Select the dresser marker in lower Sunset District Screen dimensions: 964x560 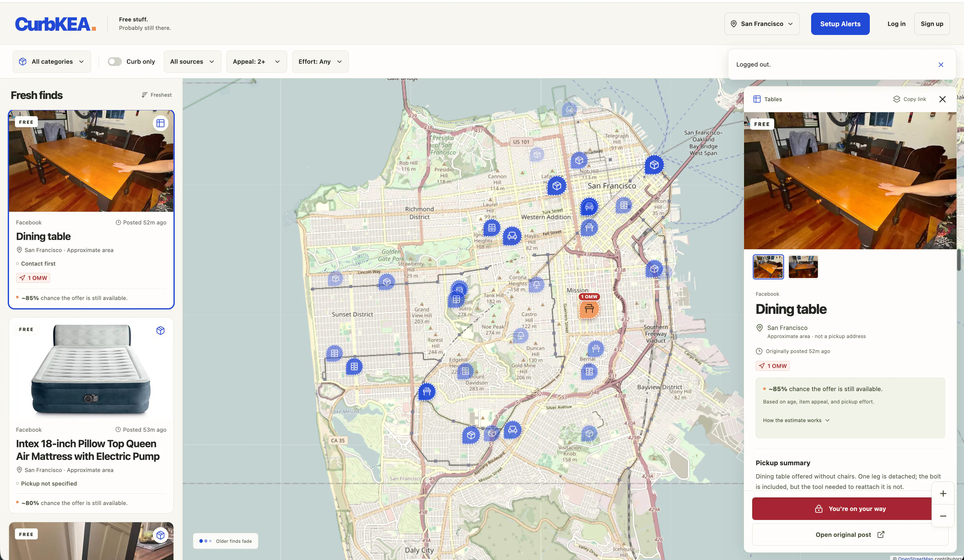click(354, 367)
